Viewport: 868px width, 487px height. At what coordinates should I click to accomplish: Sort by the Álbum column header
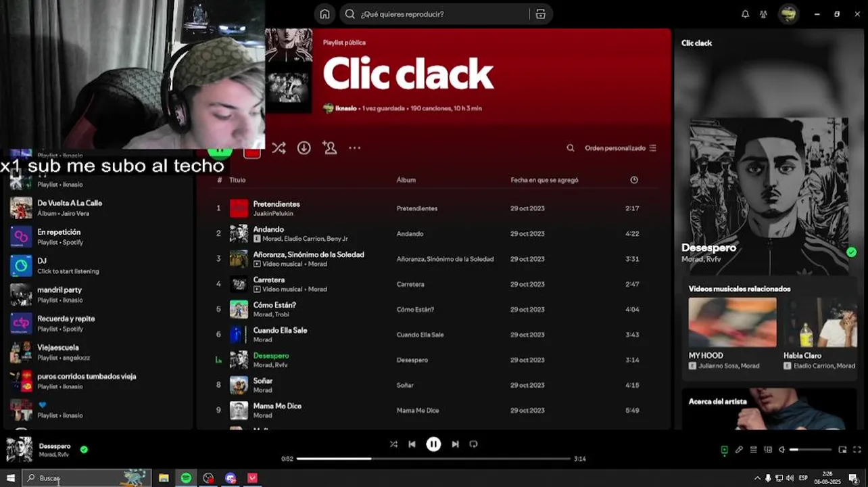coord(406,180)
